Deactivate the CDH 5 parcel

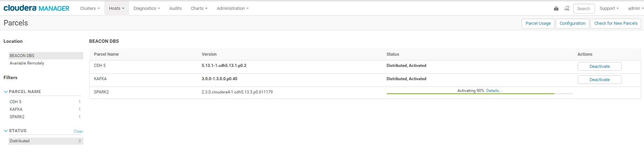point(599,66)
